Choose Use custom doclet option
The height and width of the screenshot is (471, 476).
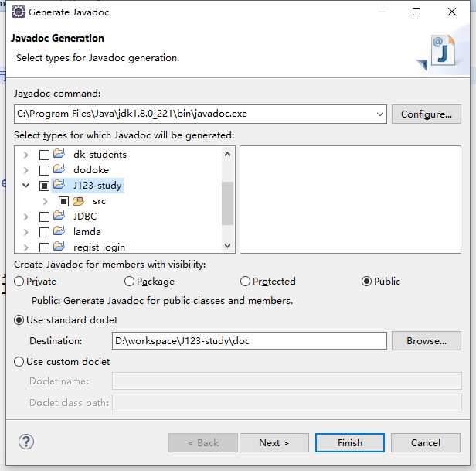(19, 362)
